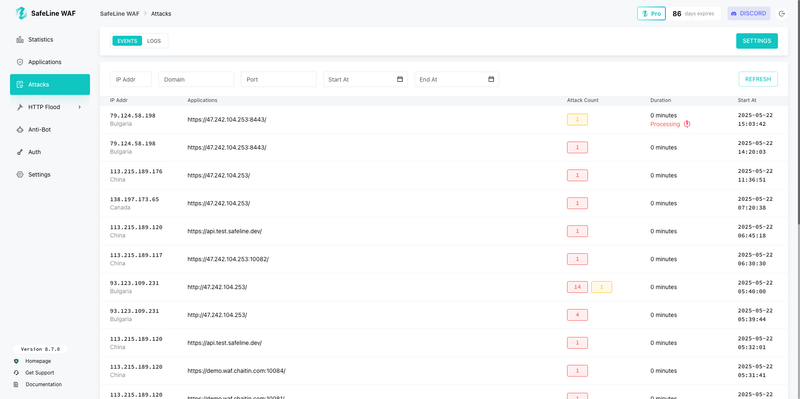Click the 86 days expires label
The width and height of the screenshot is (800, 399).
693,14
